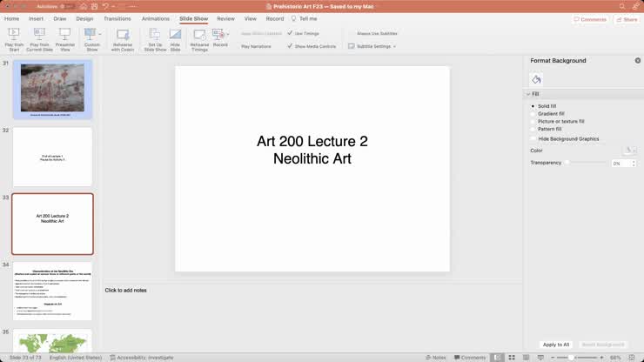Open the Insert tab
Image resolution: width=644 pixels, height=362 pixels.
coord(36,19)
